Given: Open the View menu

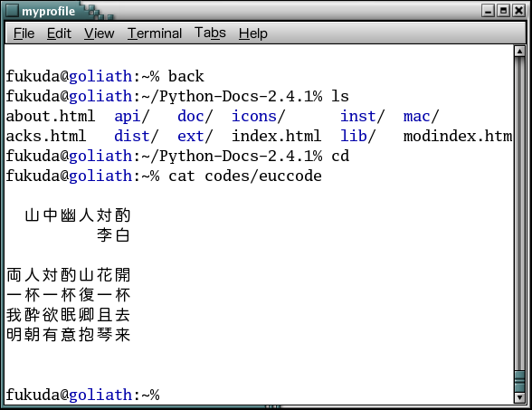Looking at the screenshot, I should [100, 33].
